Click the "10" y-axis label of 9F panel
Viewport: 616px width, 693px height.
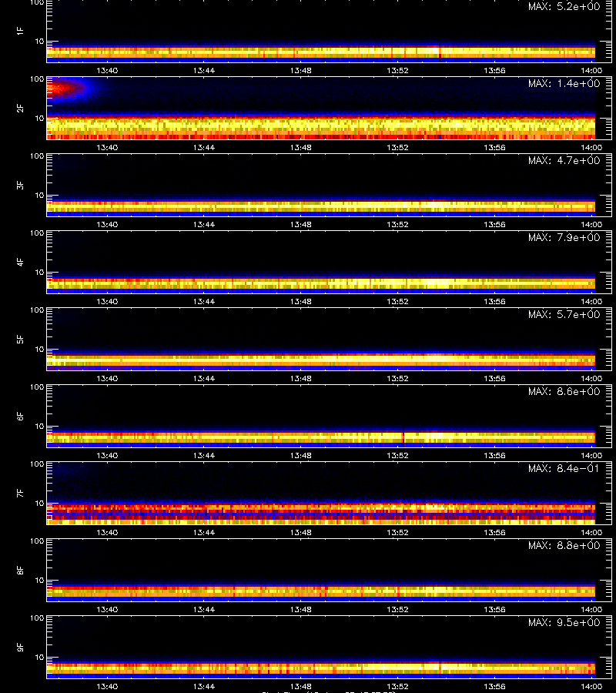click(39, 658)
